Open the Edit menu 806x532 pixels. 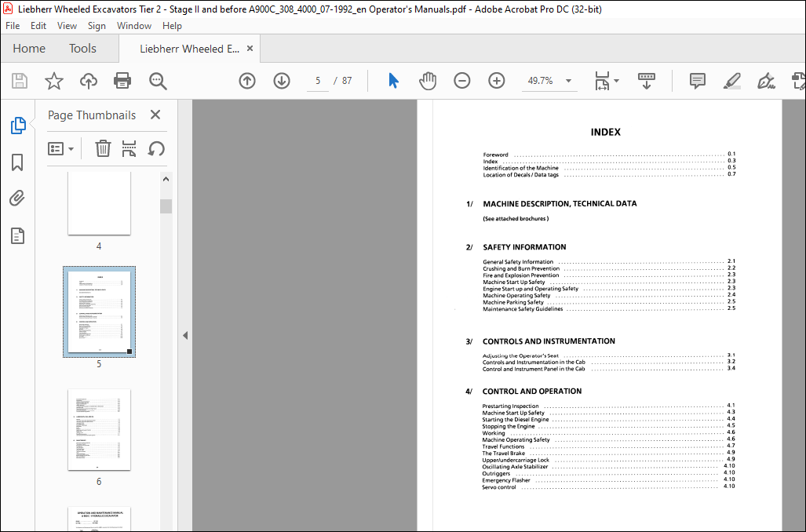38,26
